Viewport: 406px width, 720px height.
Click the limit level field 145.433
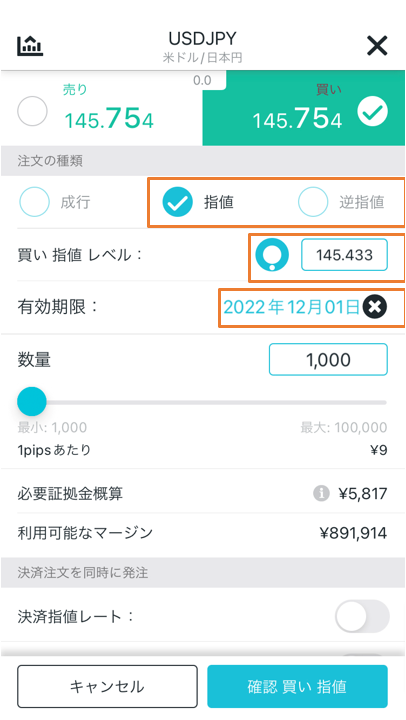344,255
